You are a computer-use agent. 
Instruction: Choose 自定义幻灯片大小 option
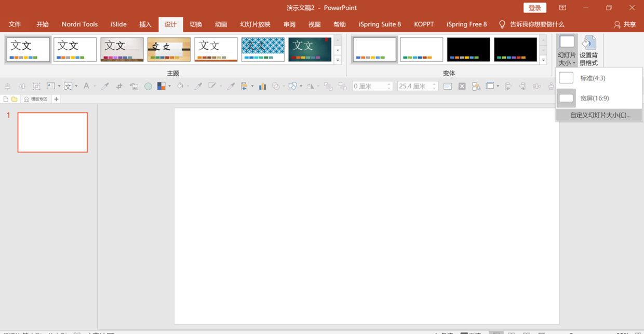pyautogui.click(x=599, y=115)
